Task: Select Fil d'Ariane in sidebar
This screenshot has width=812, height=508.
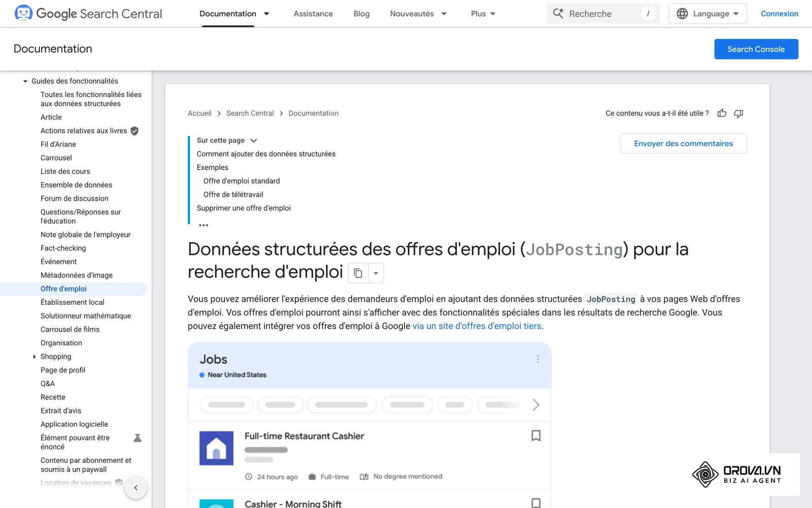Action: click(x=58, y=144)
